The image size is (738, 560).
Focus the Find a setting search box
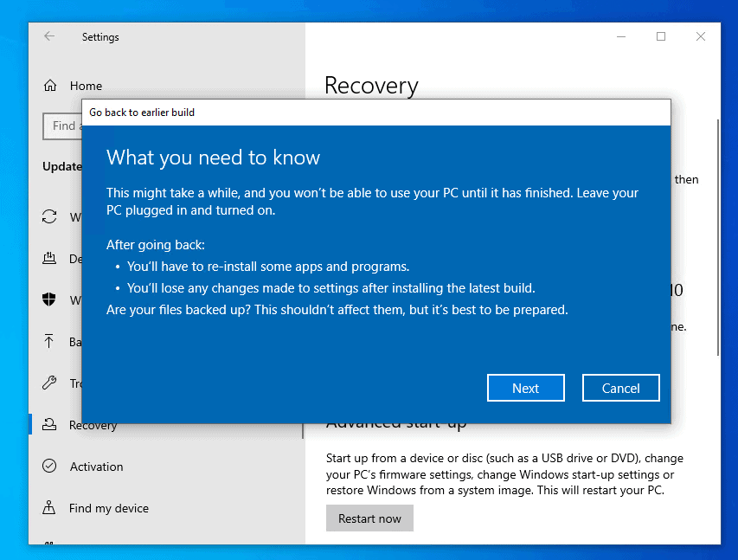(62, 126)
